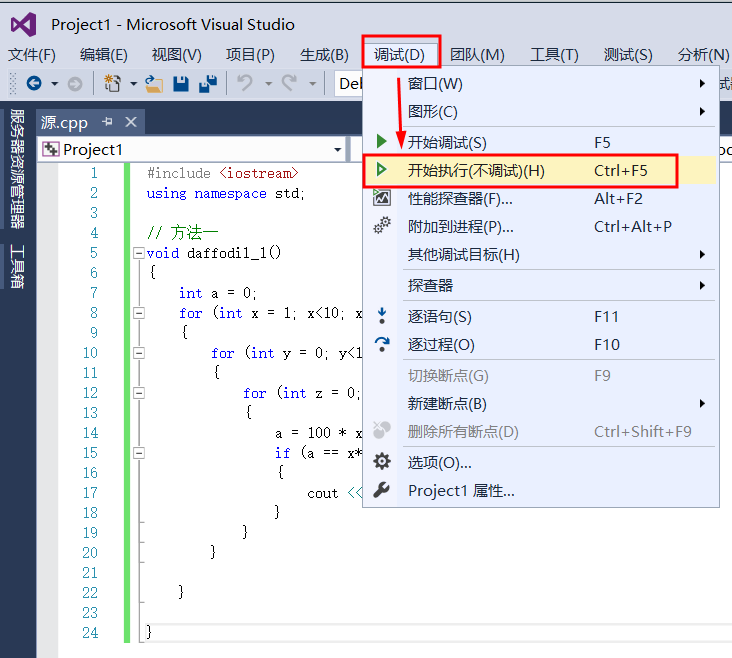Collapse the for y loop block
The height and width of the screenshot is (658, 732).
[x=139, y=353]
